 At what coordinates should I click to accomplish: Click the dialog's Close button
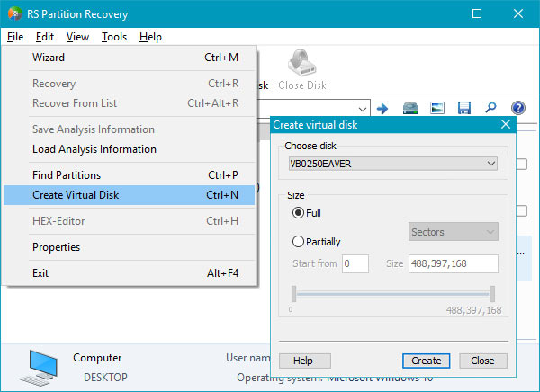point(482,361)
